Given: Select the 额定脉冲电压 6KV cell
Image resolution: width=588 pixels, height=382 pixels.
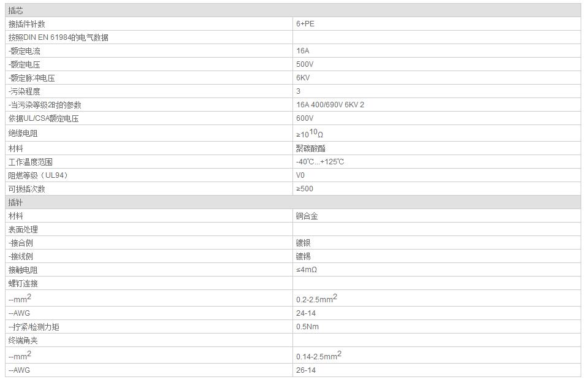Looking at the screenshot, I should [x=437, y=78].
